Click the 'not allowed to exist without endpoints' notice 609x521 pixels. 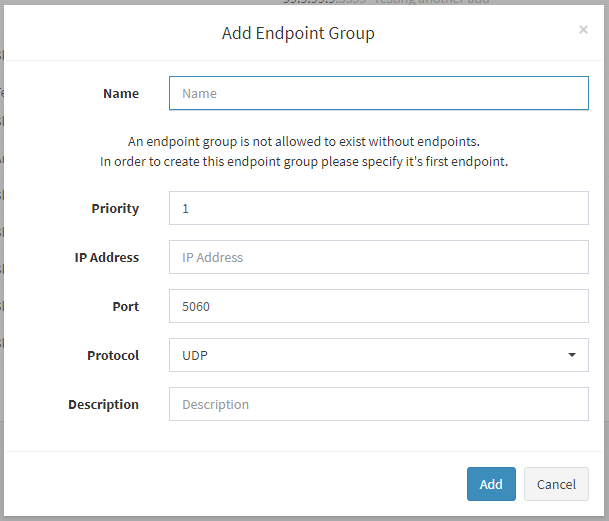coord(304,141)
